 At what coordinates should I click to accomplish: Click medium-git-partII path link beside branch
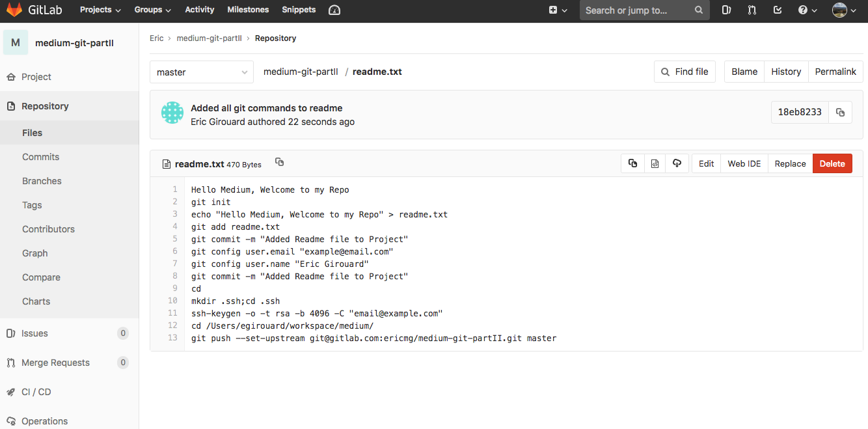tap(301, 72)
